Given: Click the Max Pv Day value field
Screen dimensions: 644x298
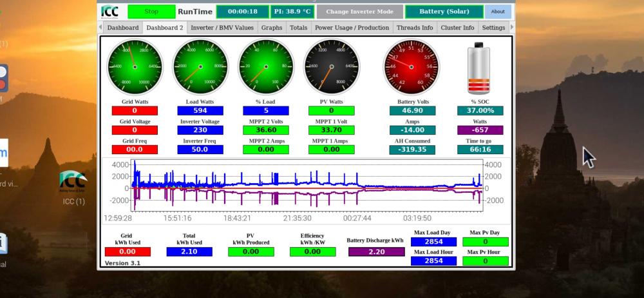Looking at the screenshot, I should click(x=486, y=242).
